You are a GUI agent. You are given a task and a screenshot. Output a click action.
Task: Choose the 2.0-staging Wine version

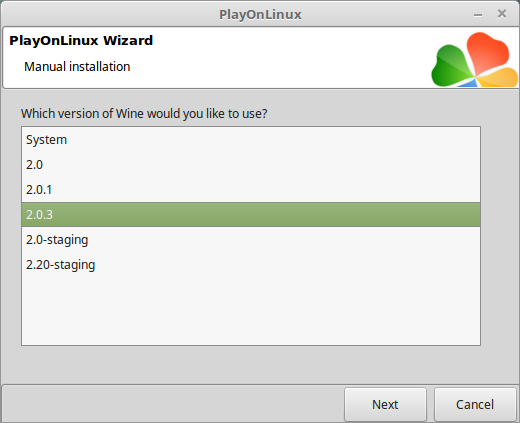point(251,240)
